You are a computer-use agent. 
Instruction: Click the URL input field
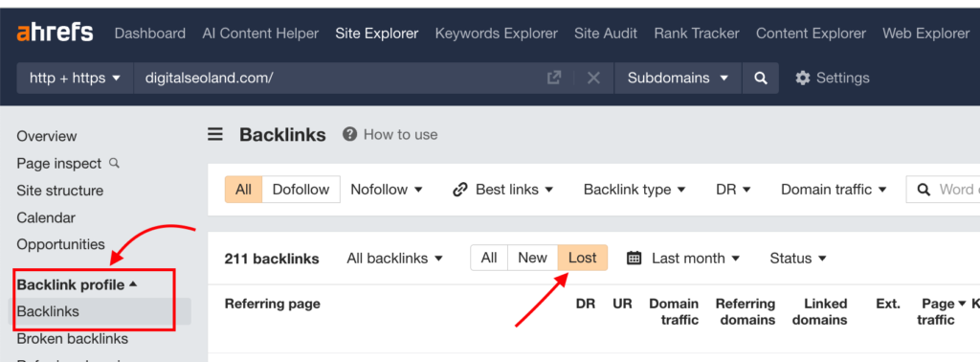344,79
